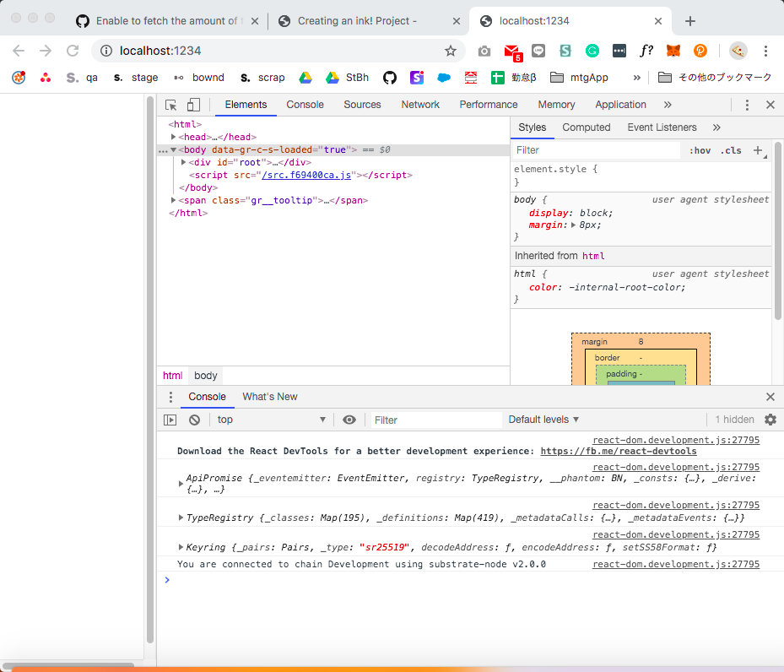784x672 pixels.
Task: Click the console prompt input line
Action: pos(470,580)
